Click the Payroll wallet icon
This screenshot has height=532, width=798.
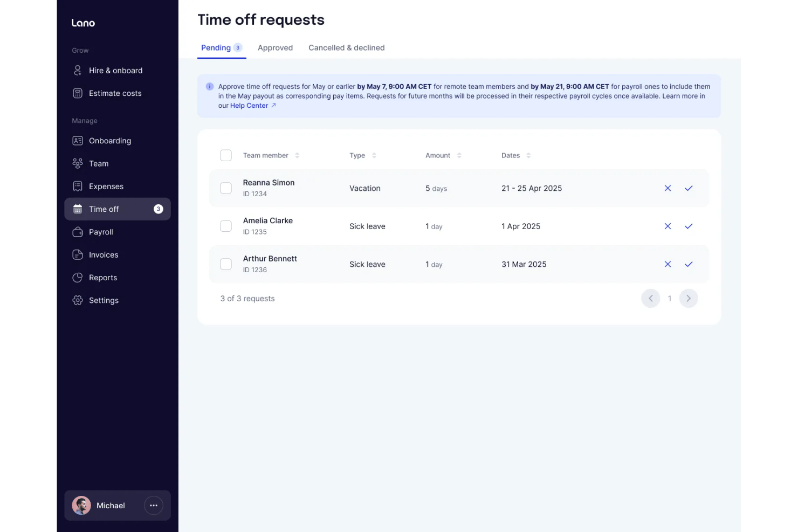78,232
